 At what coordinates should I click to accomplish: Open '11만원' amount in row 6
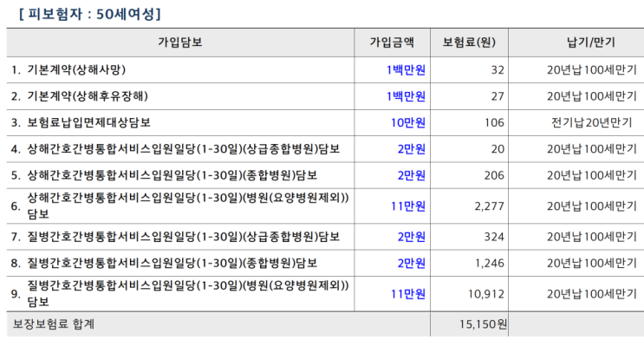[408, 206]
